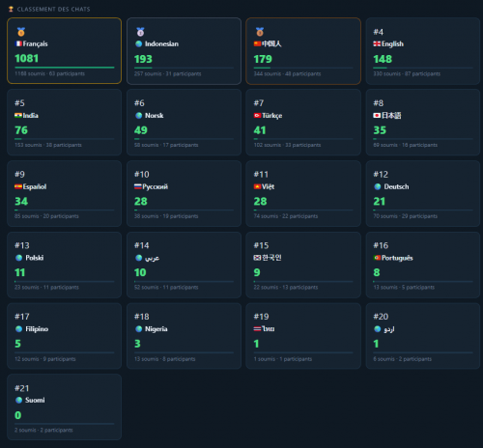Click the Classement des chats heading
483x448 pixels.
(x=53, y=9)
